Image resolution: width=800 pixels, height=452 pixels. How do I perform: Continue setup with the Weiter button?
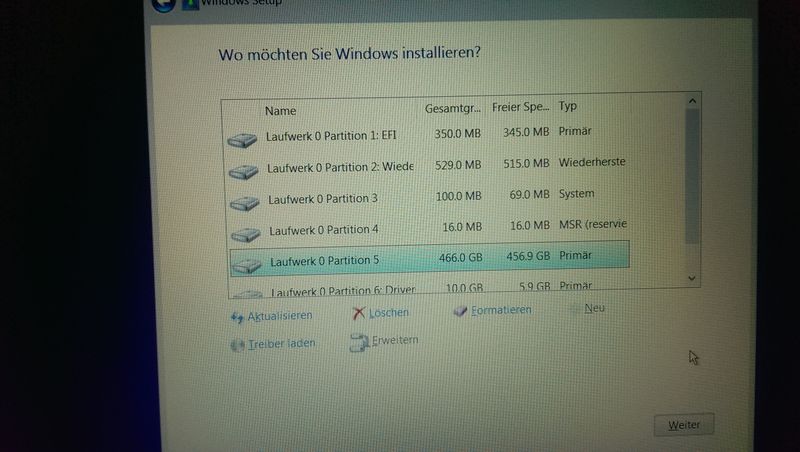pyautogui.click(x=684, y=424)
